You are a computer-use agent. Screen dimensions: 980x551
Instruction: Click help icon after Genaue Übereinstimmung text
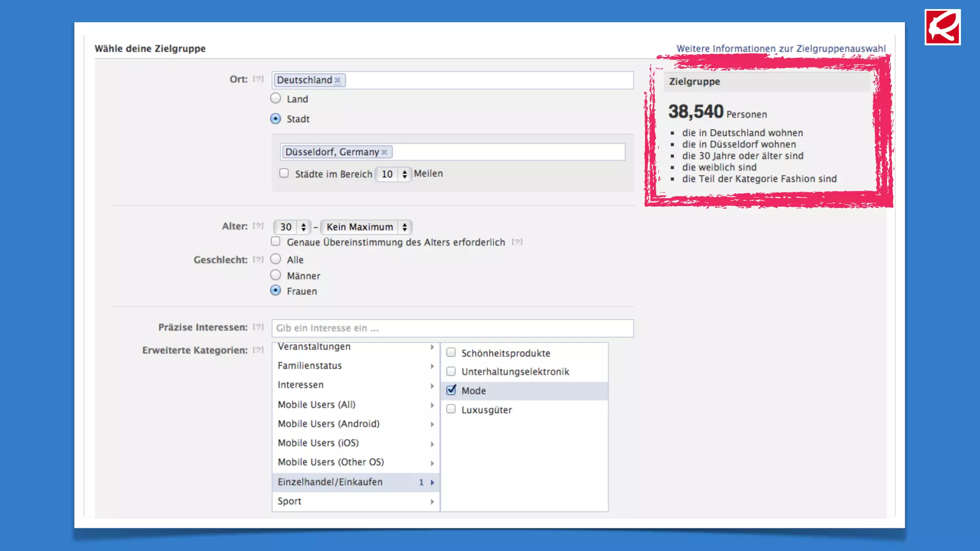517,242
